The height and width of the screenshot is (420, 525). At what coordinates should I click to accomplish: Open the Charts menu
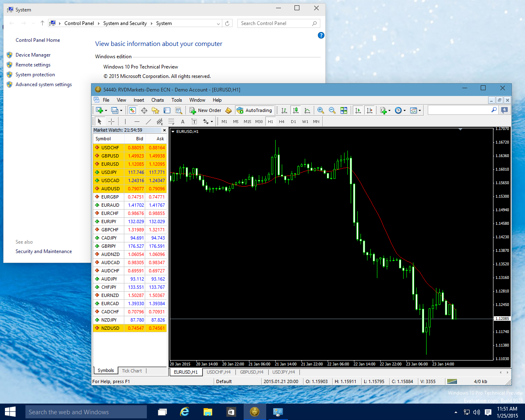[157, 100]
